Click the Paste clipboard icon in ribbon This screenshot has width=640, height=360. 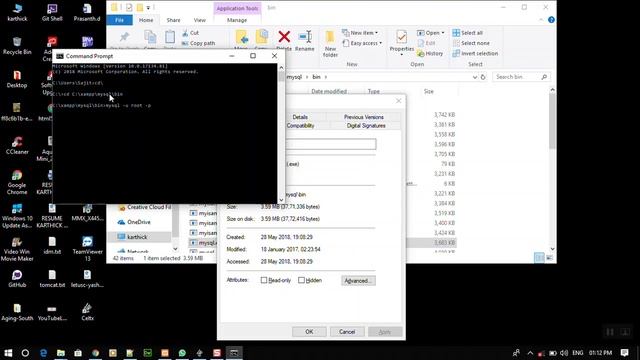click(170, 38)
